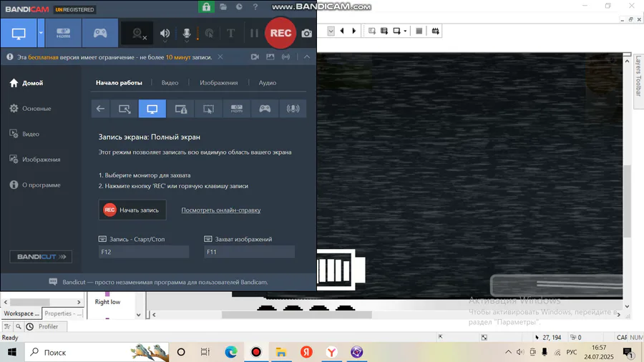Click the Bandicut message at panel bottom
Screen dimensions: 644x362
[x=165, y=282]
